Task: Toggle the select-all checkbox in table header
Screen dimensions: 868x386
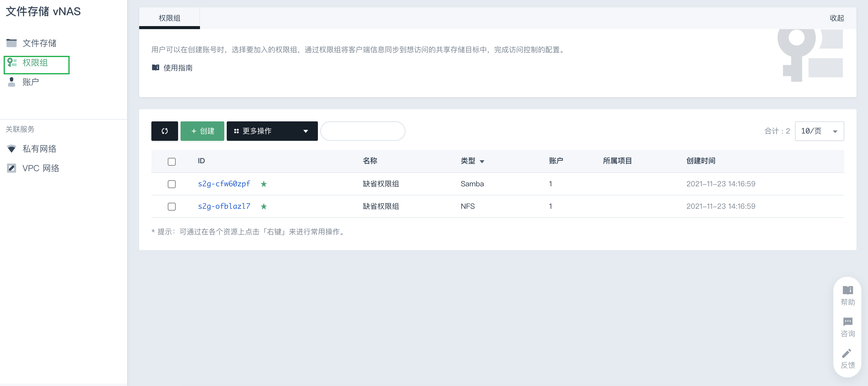Action: 171,161
